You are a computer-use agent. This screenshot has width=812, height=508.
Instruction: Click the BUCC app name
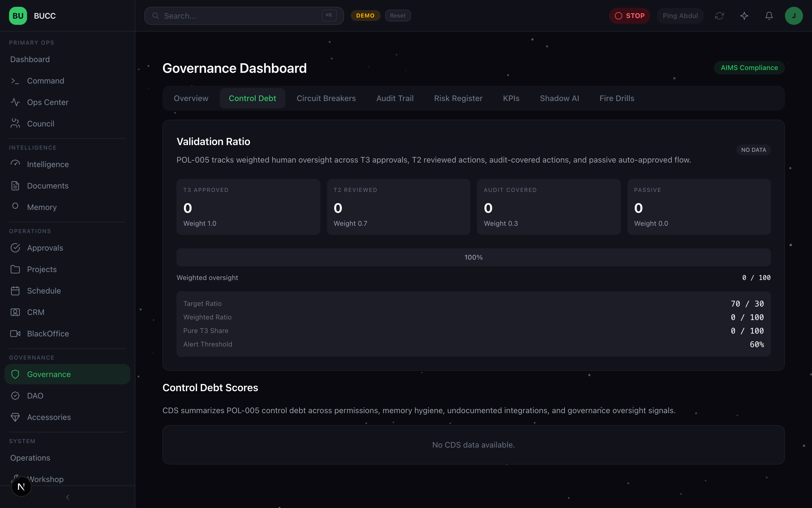coord(45,16)
